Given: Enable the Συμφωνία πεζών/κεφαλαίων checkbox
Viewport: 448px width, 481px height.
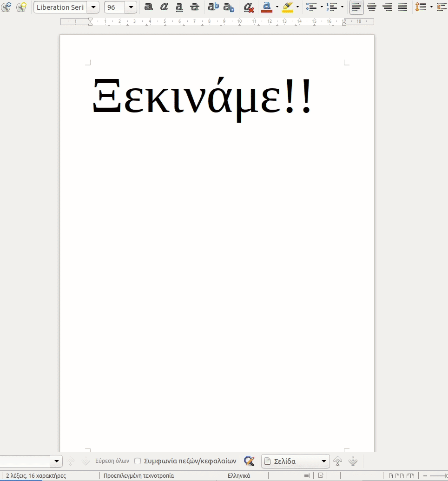Looking at the screenshot, I should pos(138,461).
